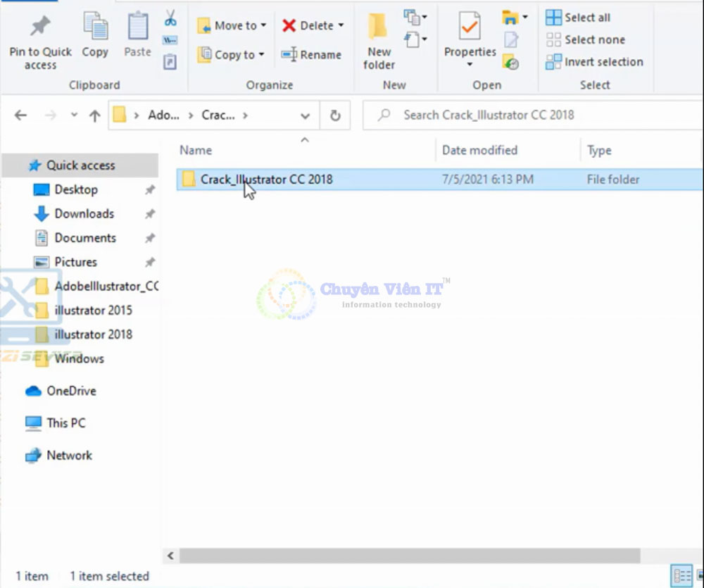Image resolution: width=704 pixels, height=588 pixels.
Task: Click the New folder icon
Action: pos(379,28)
